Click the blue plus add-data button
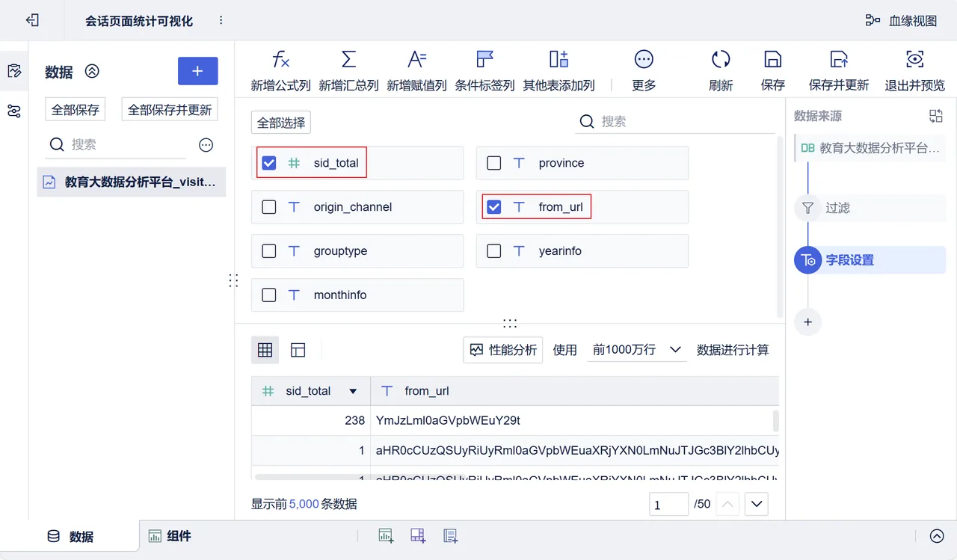 click(197, 71)
